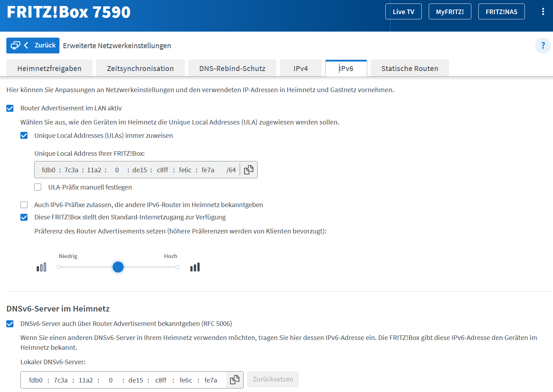553x392 pixels.
Task: Click the FRITZ!Box 7590 logo title
Action: (x=69, y=12)
